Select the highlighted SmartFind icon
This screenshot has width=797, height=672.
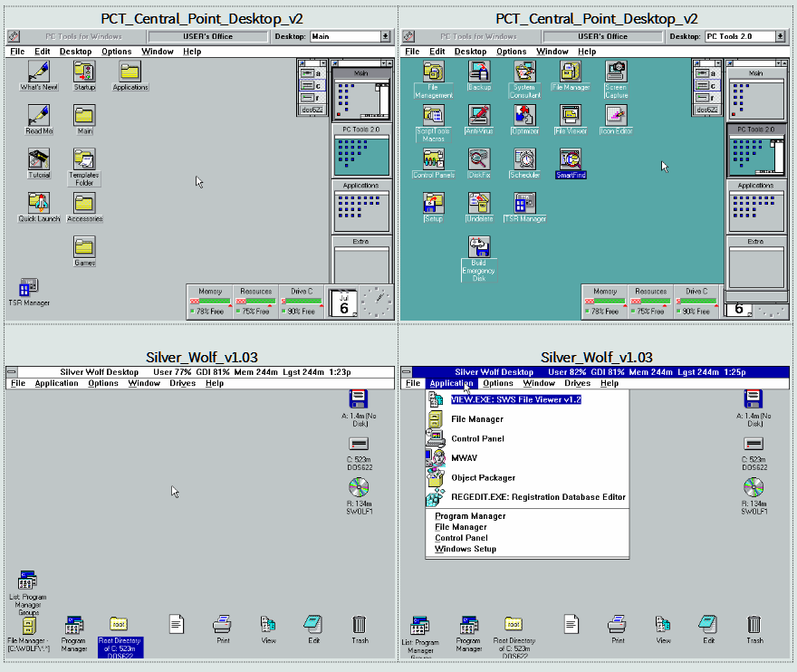coord(571,163)
